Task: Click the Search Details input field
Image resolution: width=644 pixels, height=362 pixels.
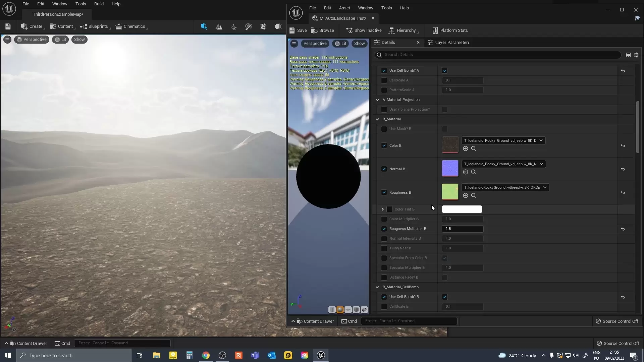Action: point(500,55)
